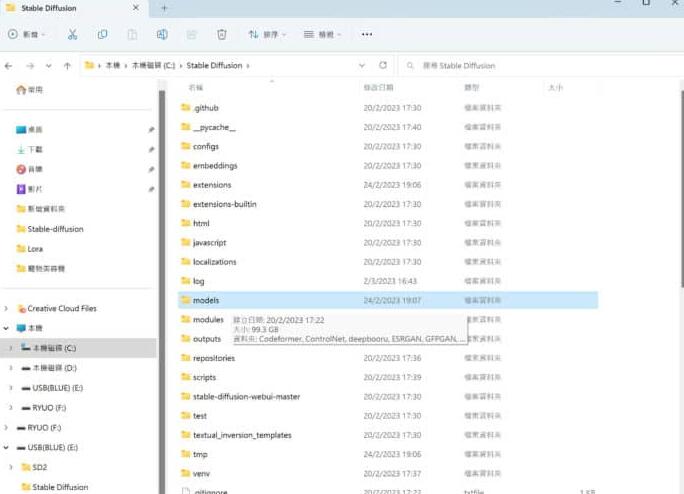684x494 pixels.
Task: Open the View layout dropdown
Action: 322,34
